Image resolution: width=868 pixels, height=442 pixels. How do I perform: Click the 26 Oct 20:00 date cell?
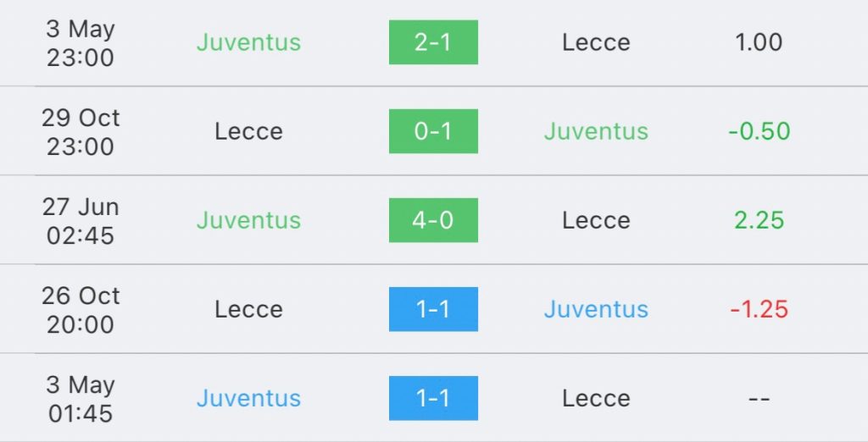[81, 310]
